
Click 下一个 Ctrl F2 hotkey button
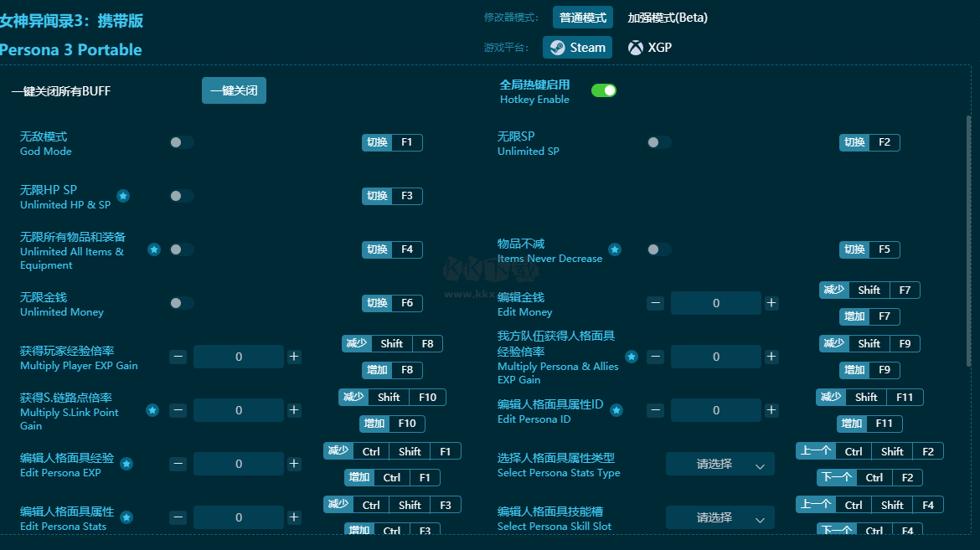click(x=869, y=477)
